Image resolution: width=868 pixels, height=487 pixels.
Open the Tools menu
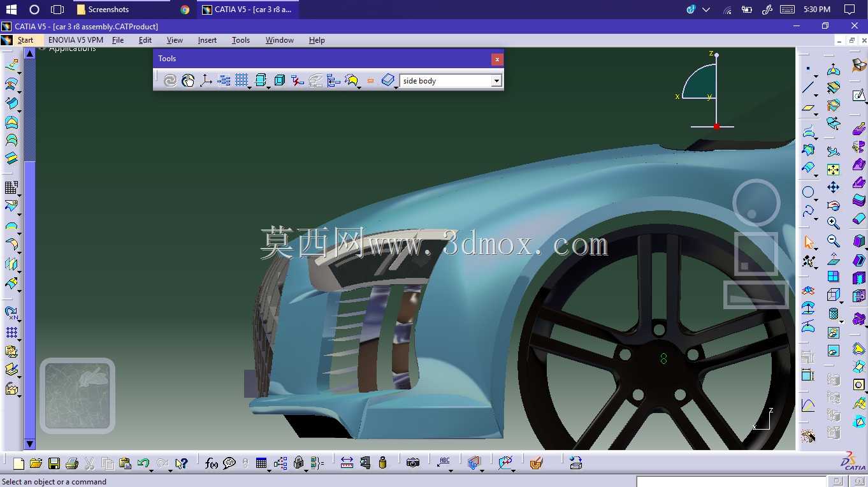coord(241,40)
